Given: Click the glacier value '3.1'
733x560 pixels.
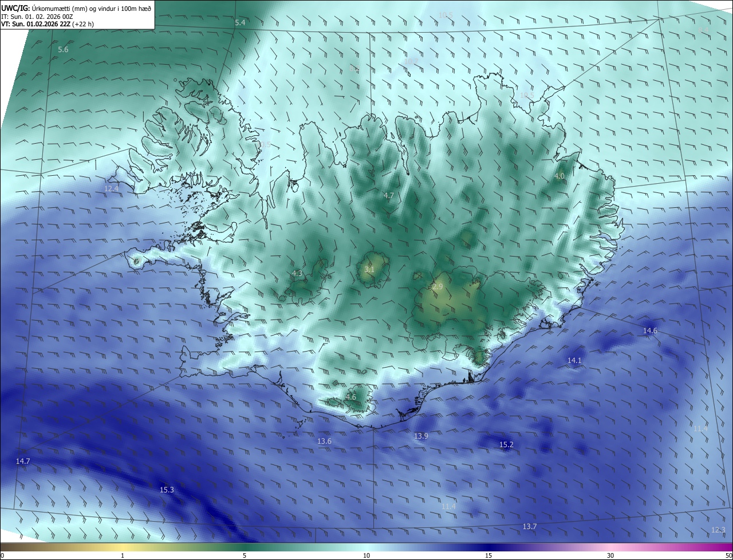Looking at the screenshot, I should point(369,270).
